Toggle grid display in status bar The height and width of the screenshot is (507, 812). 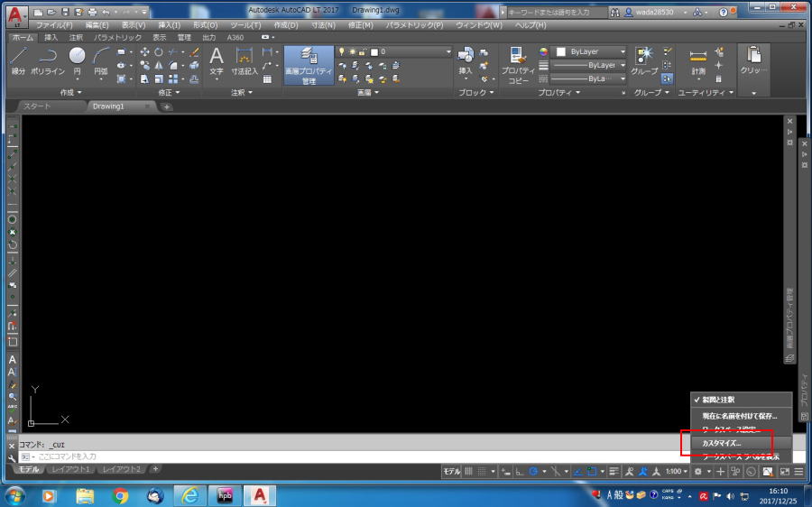[x=468, y=471]
